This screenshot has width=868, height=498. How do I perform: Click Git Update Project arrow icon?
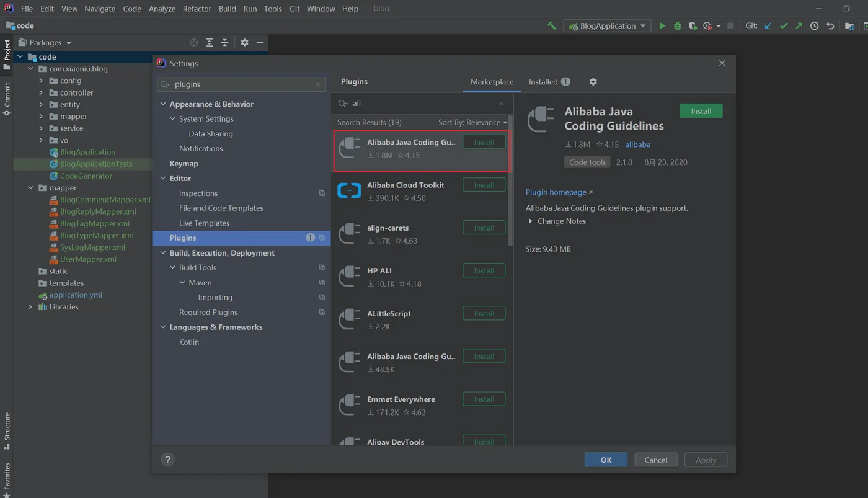tap(768, 26)
